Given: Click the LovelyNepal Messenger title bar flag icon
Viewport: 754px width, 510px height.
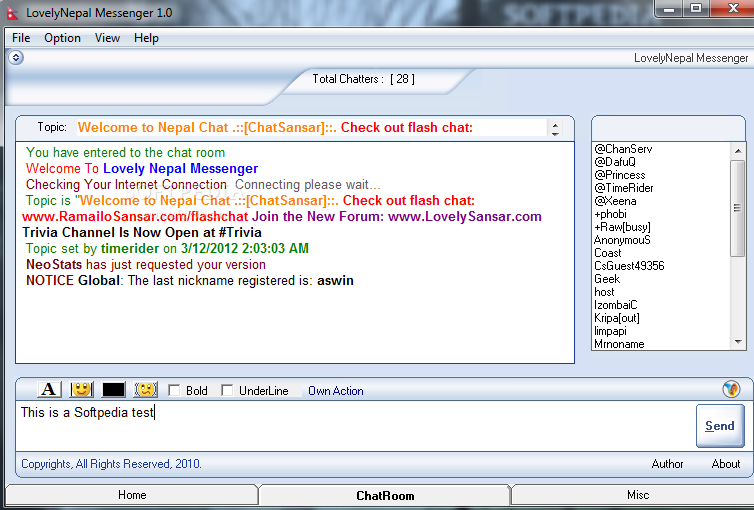Looking at the screenshot, I should pyautogui.click(x=13, y=13).
